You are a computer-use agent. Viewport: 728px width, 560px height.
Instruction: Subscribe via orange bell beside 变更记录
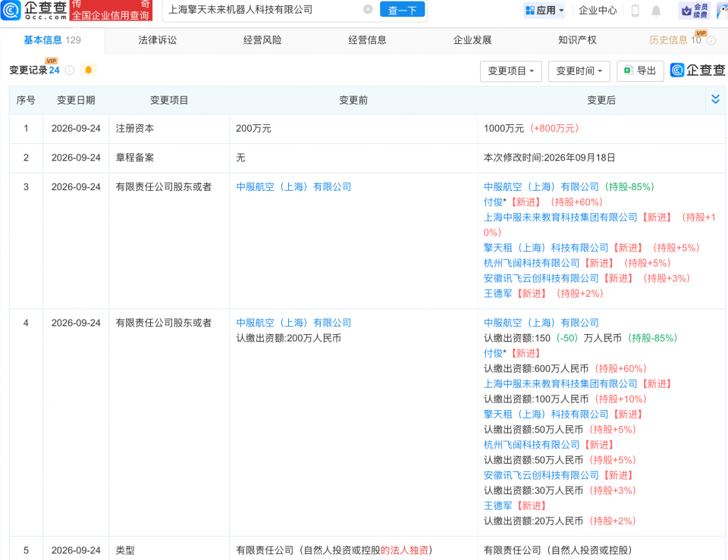[x=88, y=70]
